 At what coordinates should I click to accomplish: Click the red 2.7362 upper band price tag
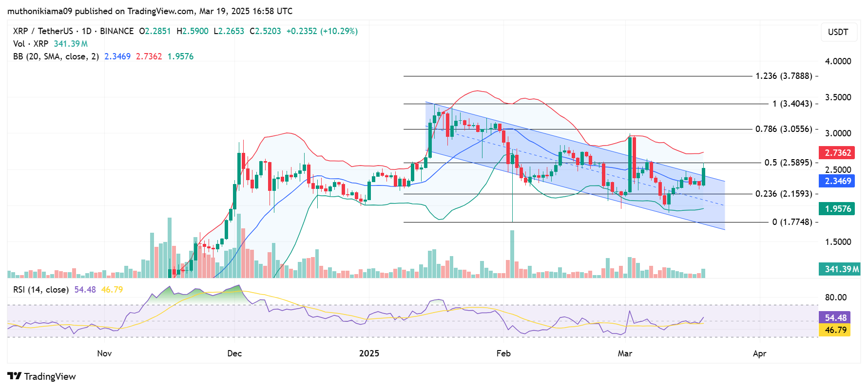click(837, 153)
